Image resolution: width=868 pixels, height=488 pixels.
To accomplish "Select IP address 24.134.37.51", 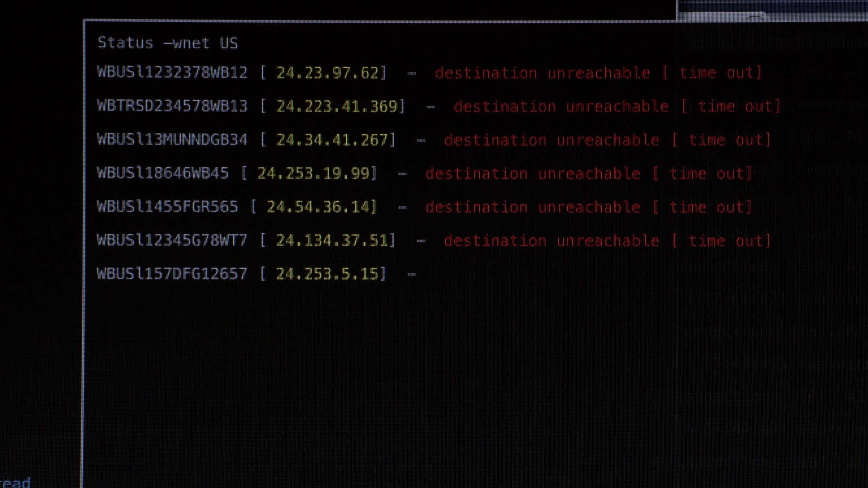I will tap(332, 240).
